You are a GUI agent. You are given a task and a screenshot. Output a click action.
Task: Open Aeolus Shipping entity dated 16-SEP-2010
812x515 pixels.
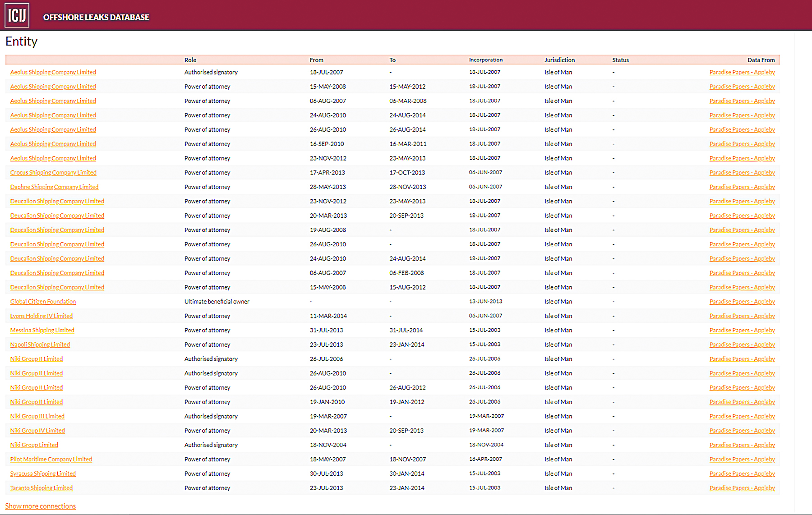[x=53, y=144]
